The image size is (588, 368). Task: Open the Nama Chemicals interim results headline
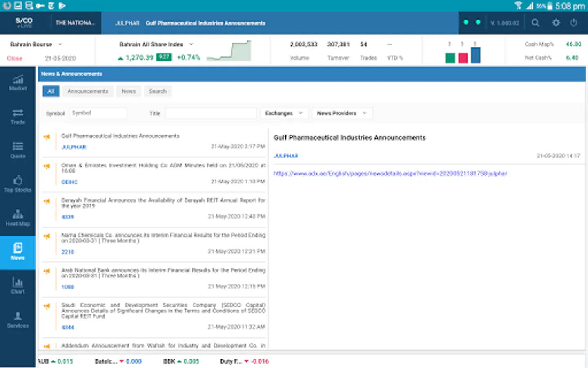(163, 238)
